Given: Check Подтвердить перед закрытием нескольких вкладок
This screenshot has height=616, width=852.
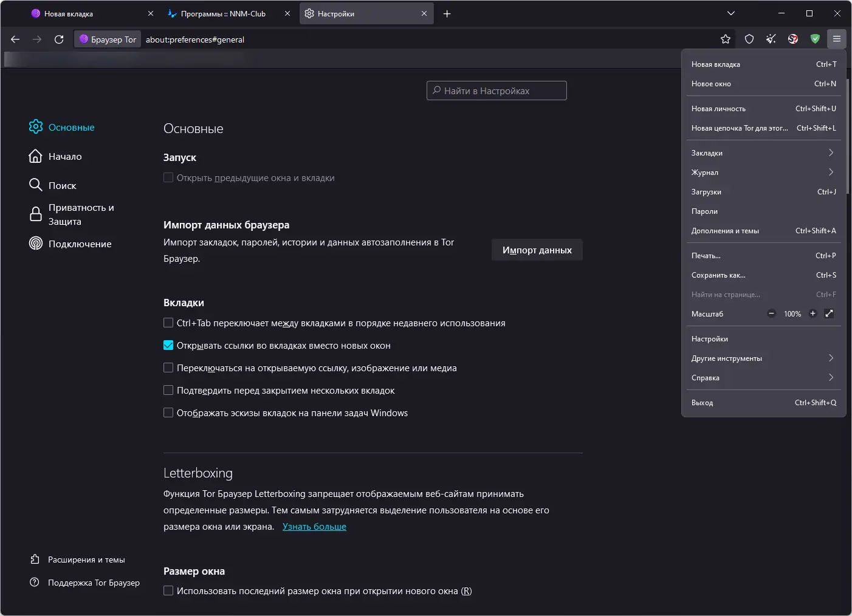Looking at the screenshot, I should [x=168, y=390].
